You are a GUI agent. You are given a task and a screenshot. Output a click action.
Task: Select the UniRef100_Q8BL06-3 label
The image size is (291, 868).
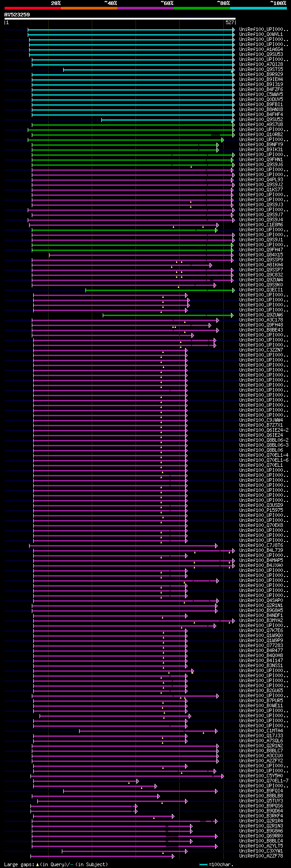[x=264, y=445]
